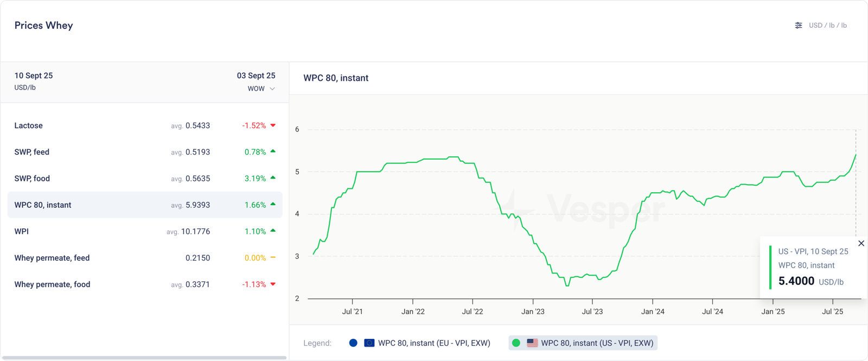Click yellow dash next to Whey permeate, feed
Image resolution: width=868 pixels, height=361 pixels.
coord(273,258)
